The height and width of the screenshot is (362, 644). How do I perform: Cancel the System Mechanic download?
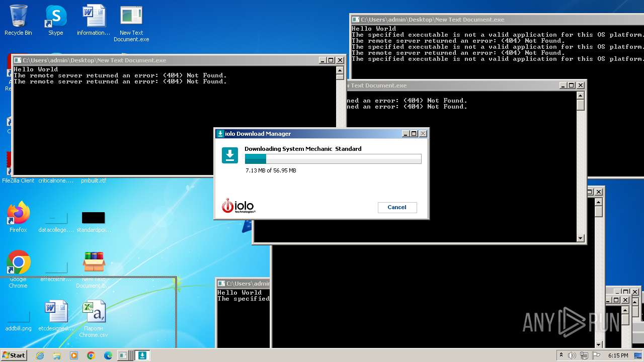point(397,207)
